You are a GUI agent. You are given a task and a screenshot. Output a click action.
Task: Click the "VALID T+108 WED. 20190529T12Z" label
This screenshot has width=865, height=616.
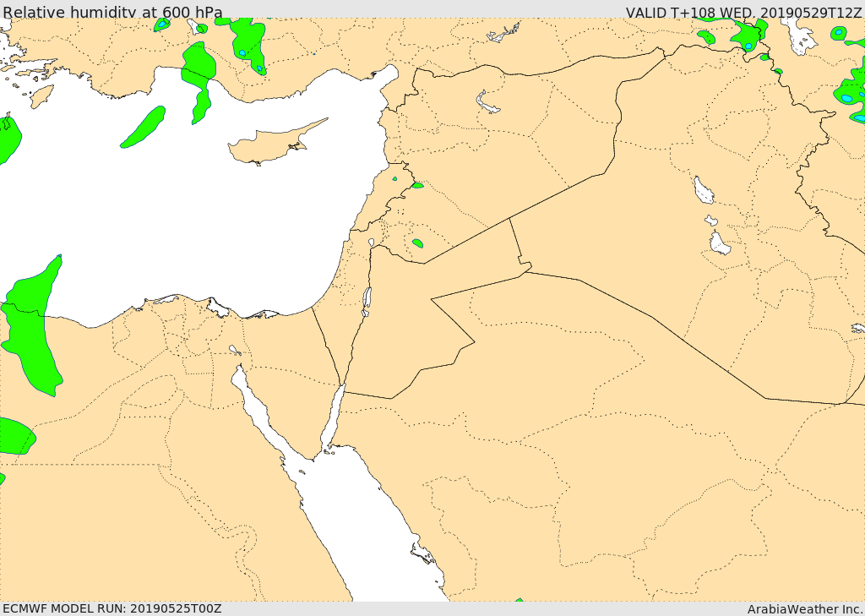743,12
